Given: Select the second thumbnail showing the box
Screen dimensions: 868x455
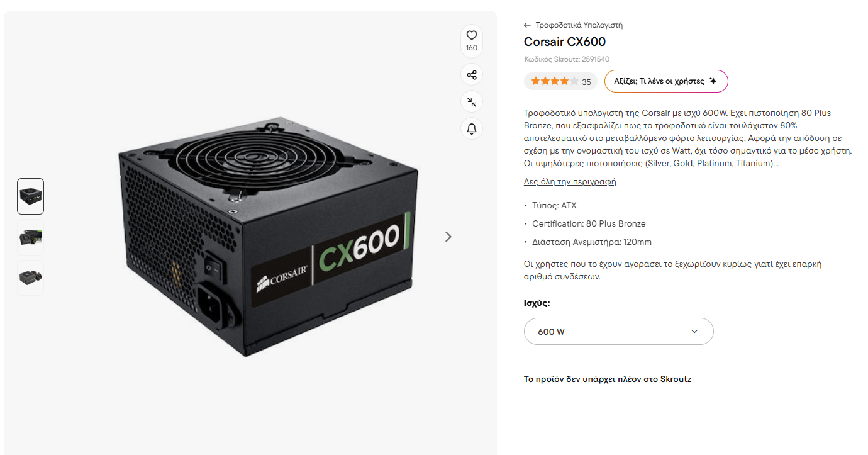Looking at the screenshot, I should pos(30,237).
